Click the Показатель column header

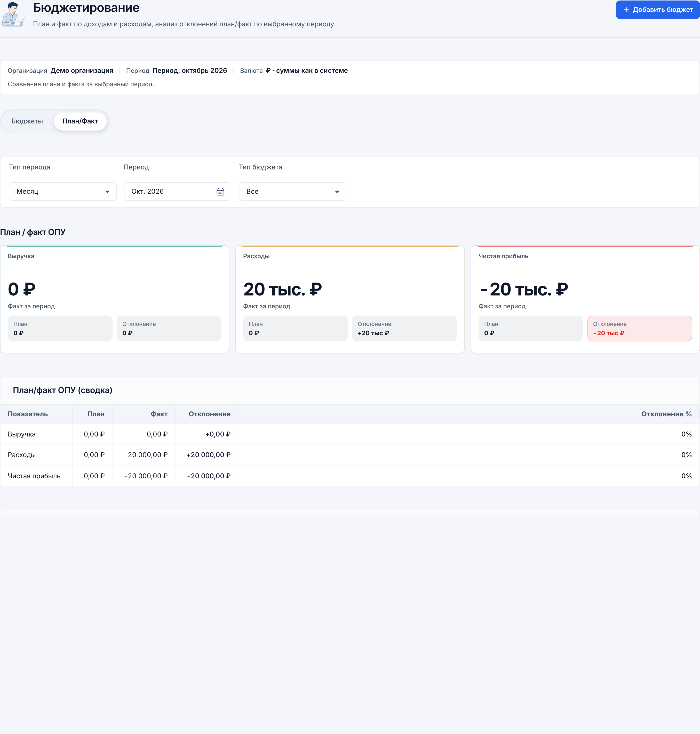[x=28, y=414]
